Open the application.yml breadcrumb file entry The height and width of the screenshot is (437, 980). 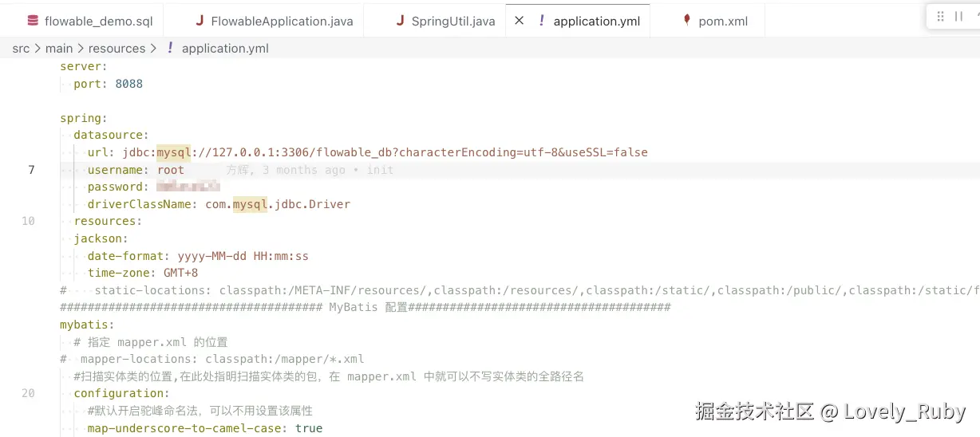click(x=217, y=49)
